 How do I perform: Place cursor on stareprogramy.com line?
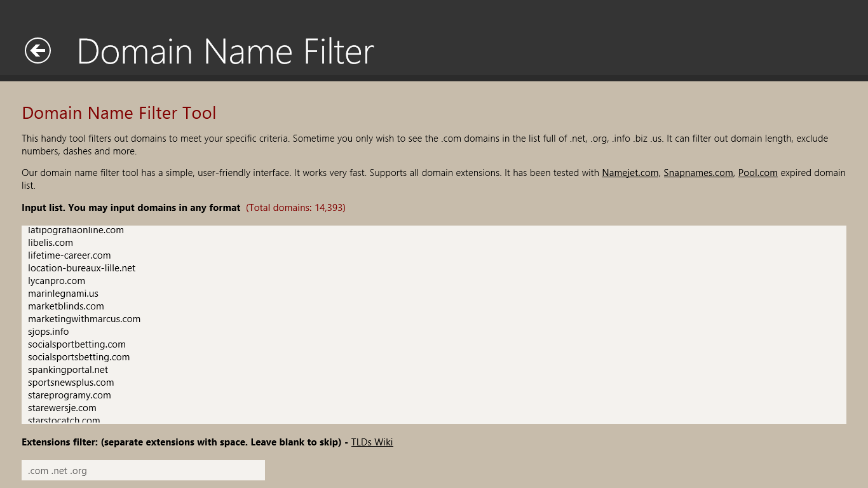[69, 395]
